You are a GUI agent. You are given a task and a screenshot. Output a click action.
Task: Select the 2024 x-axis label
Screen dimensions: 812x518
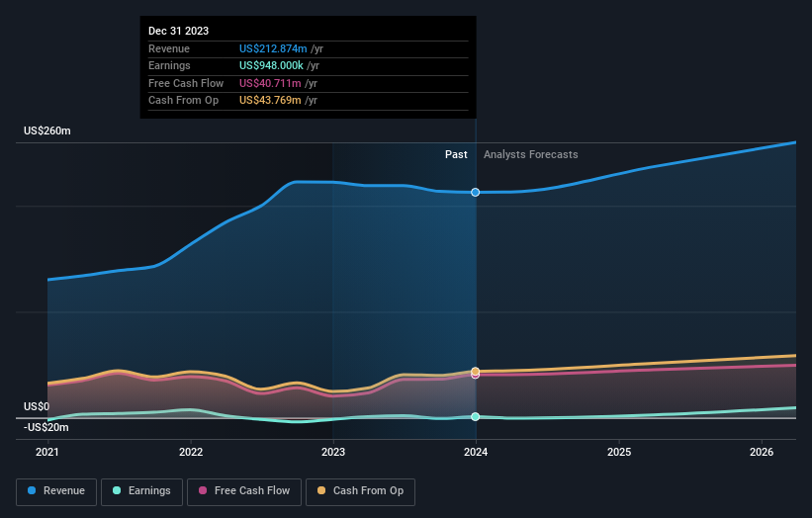[x=476, y=452]
